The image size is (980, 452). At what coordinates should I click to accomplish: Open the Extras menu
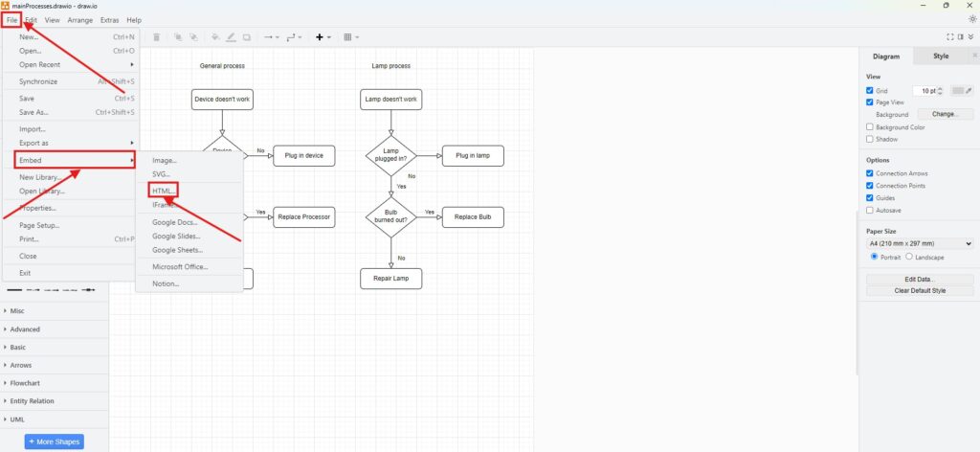(109, 20)
